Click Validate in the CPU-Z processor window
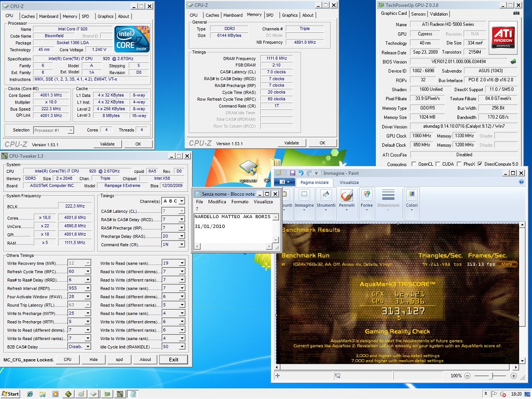Screen dimensions: 532x399 [107, 144]
